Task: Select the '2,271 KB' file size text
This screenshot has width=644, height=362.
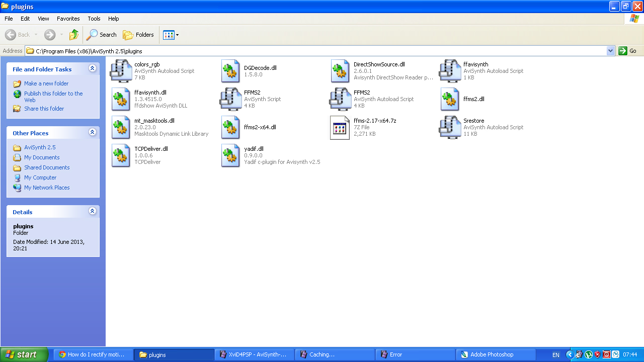Action: (365, 134)
